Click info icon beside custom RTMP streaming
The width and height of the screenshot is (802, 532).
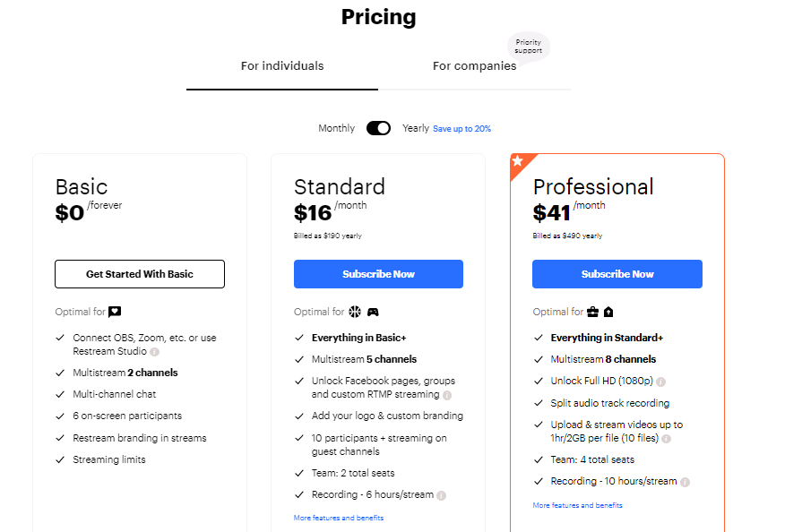point(447,395)
